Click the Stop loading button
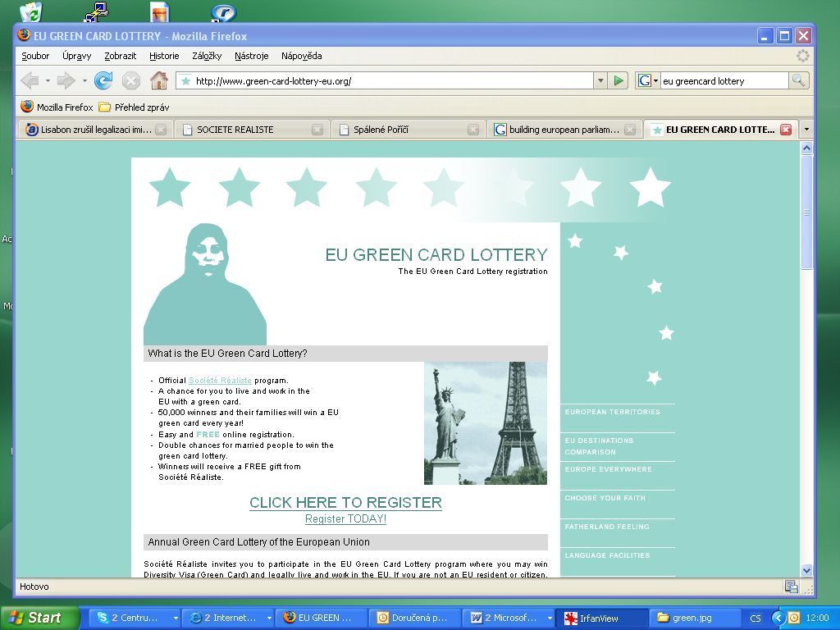 [x=130, y=81]
